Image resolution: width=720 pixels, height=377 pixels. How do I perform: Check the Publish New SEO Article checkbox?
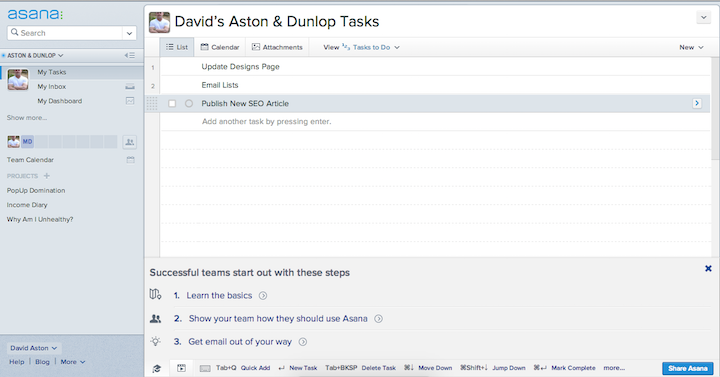(172, 104)
